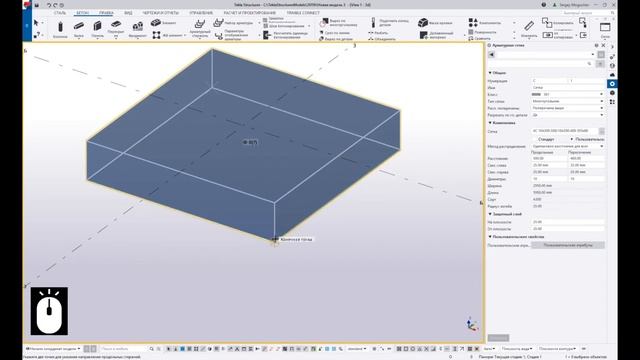Click the Поверхности surfaces tool
Screen dimensions: 640x360
pyautogui.click(x=482, y=32)
